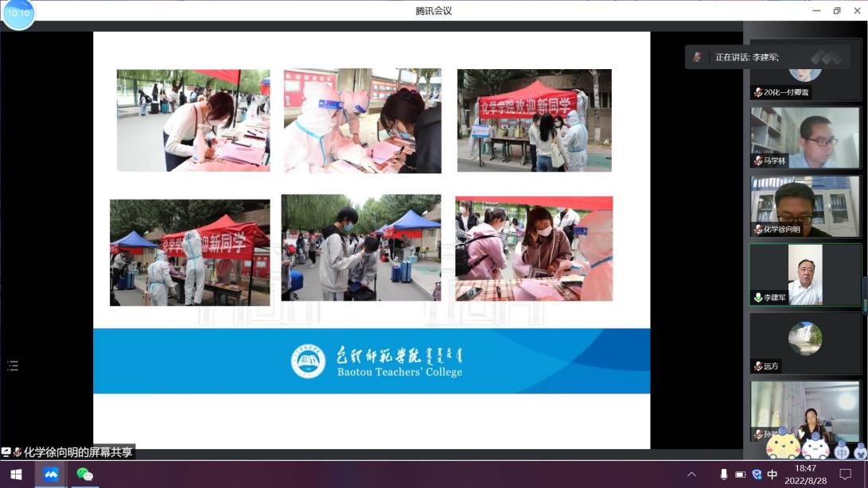Click the Tencent Meeting taskbar icon
The width and height of the screenshot is (868, 488).
[x=51, y=474]
